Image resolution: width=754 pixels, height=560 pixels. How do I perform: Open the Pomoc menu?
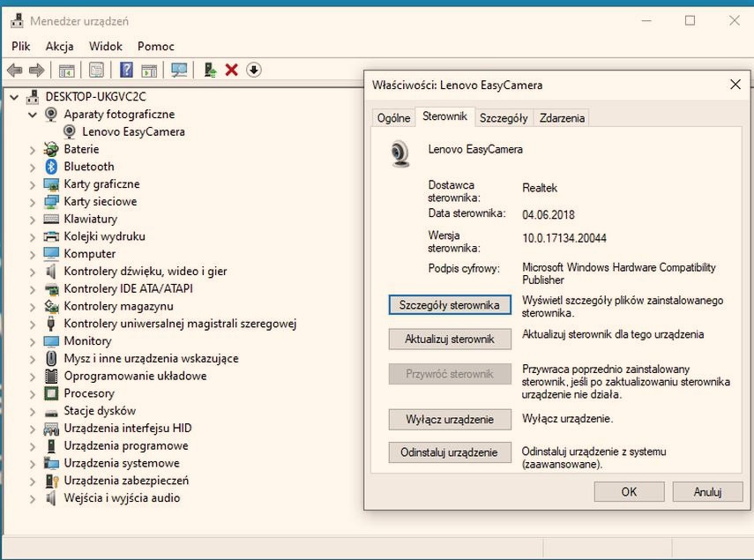156,46
